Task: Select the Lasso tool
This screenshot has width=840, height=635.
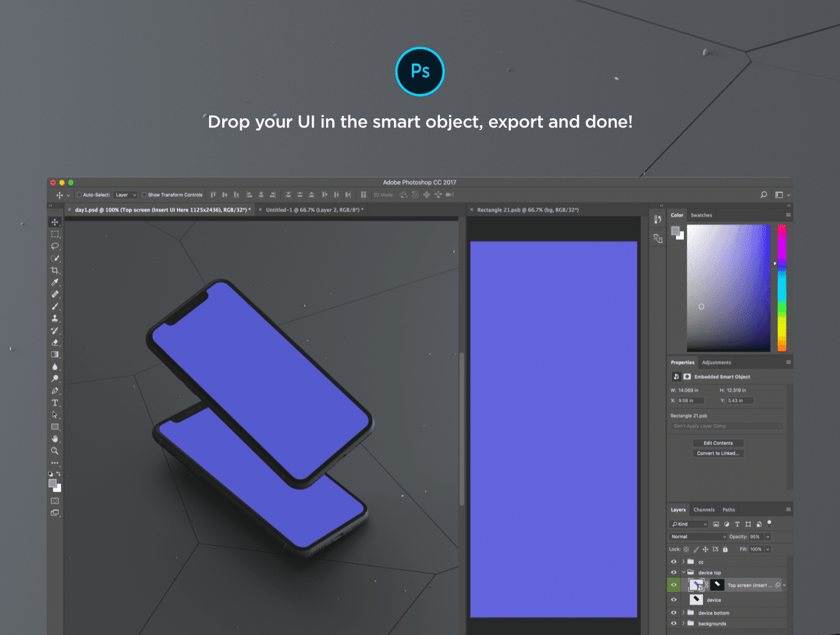Action: pos(55,247)
